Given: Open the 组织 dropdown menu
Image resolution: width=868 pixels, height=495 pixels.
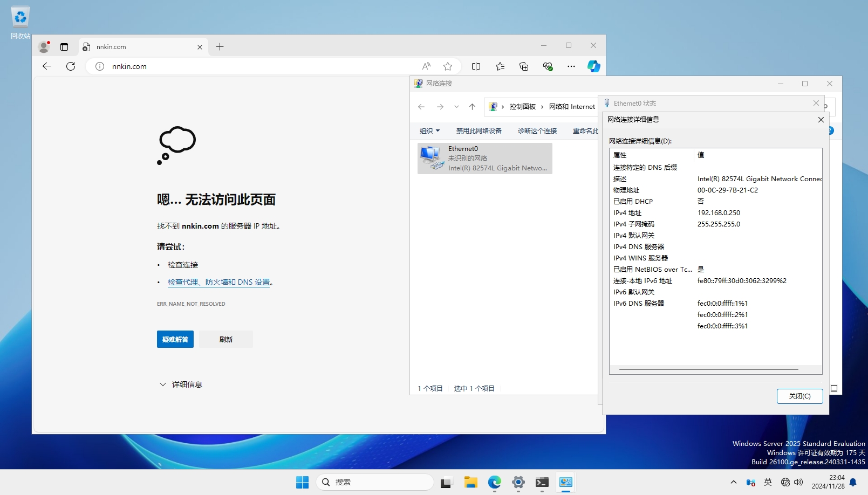Looking at the screenshot, I should coord(430,131).
